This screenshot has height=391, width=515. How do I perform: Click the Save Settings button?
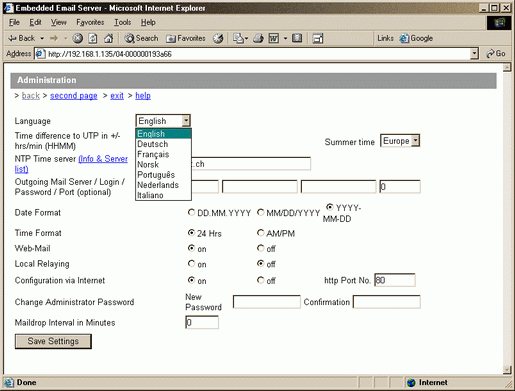point(53,341)
